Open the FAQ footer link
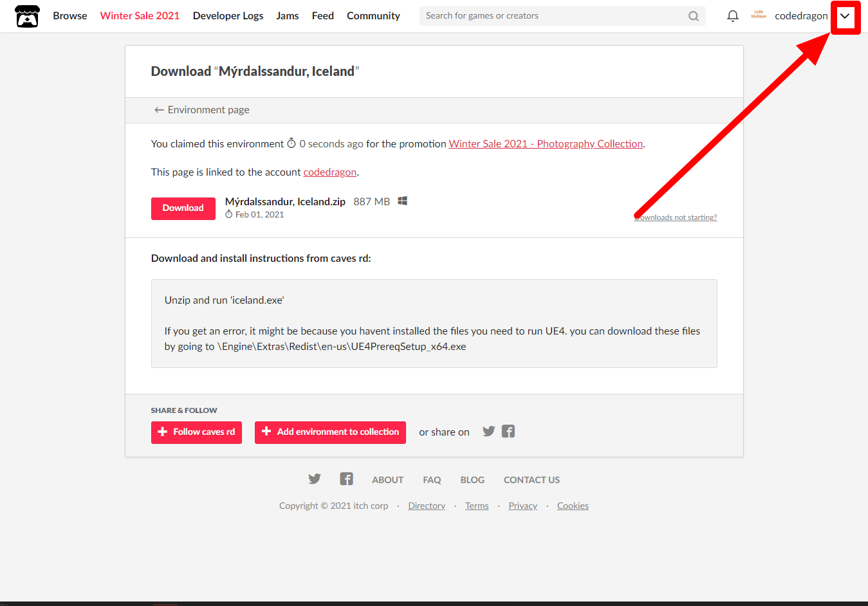 432,480
